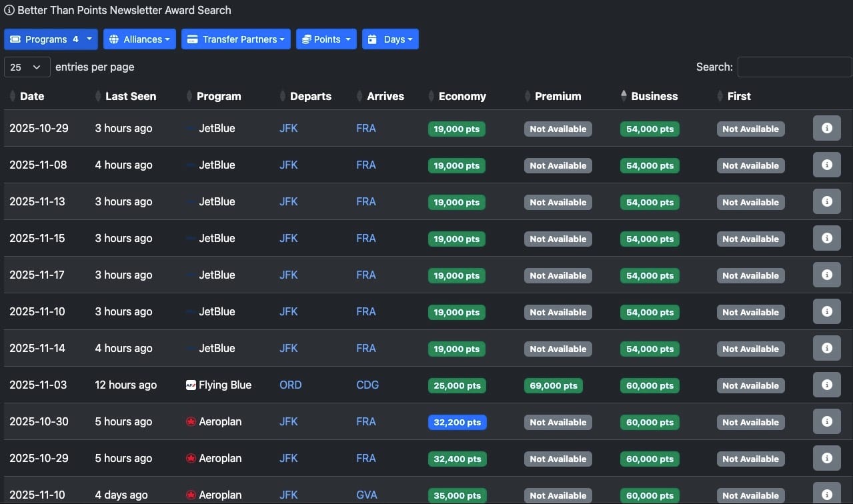Click the FRA link in the 2025-11-13 row
Viewport: 853px width, 504px height.
point(366,201)
